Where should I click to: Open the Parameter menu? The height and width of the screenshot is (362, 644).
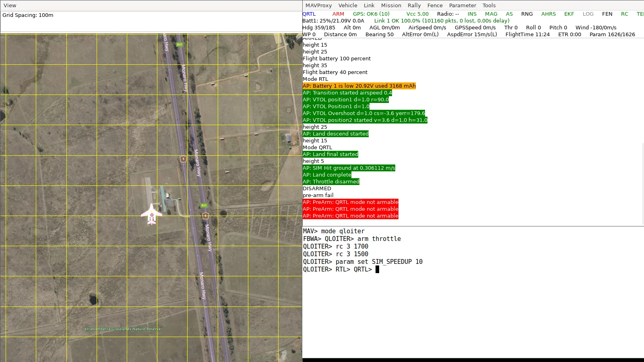[x=462, y=5]
